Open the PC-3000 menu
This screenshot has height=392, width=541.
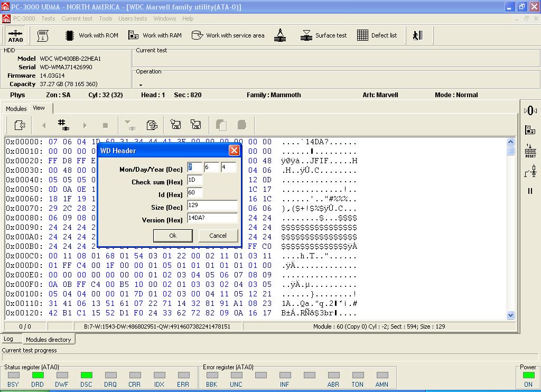tap(24, 18)
